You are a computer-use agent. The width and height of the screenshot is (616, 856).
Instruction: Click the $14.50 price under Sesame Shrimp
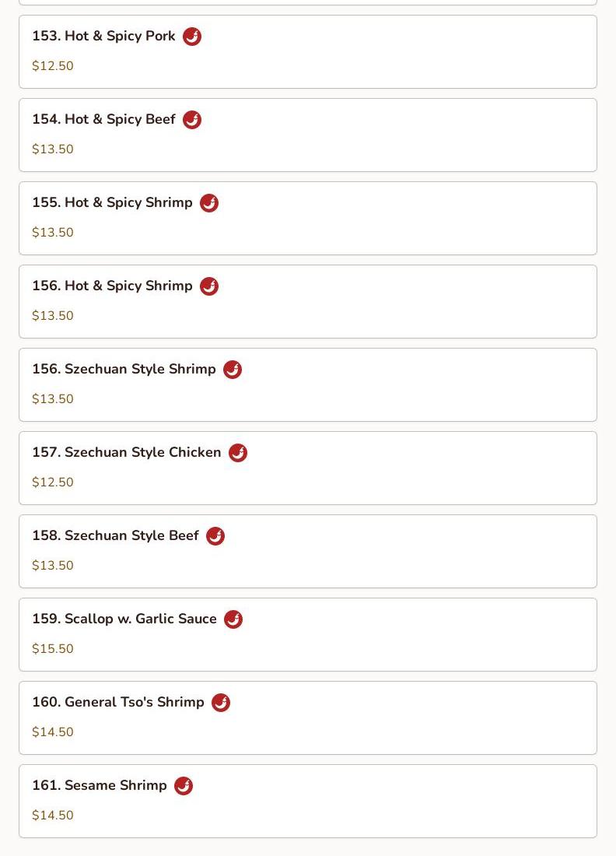52,815
